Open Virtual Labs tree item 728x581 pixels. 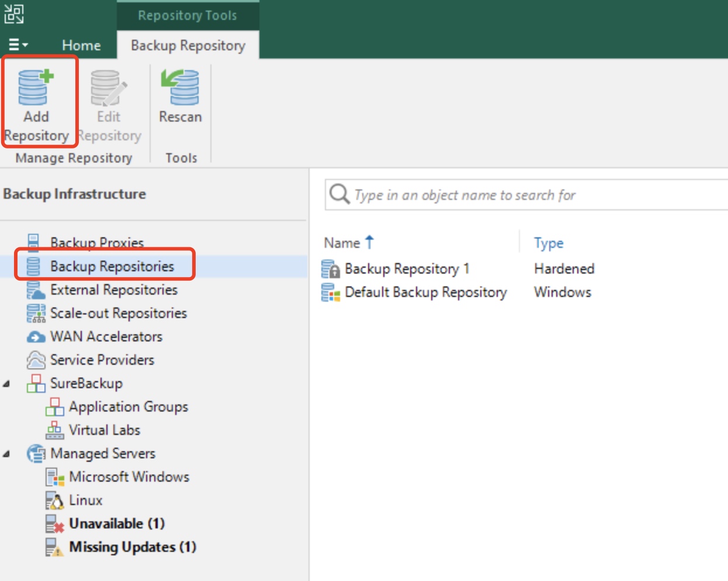pyautogui.click(x=105, y=430)
